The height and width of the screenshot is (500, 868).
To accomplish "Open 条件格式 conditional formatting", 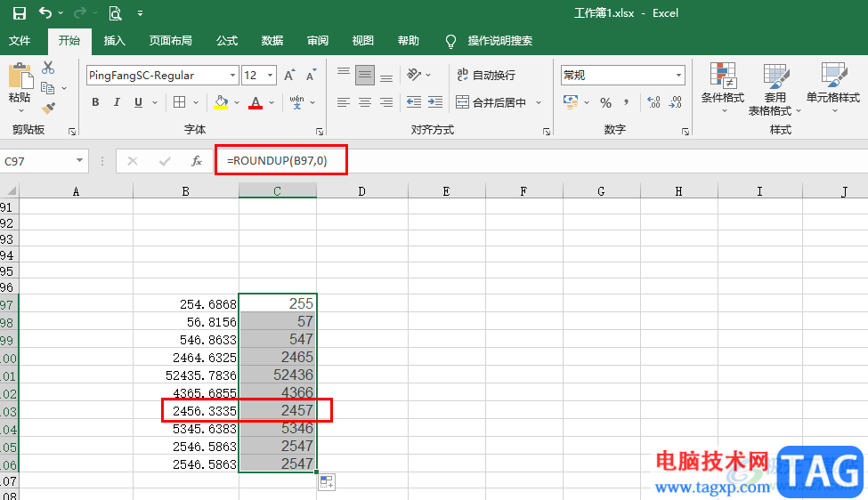I will [722, 88].
